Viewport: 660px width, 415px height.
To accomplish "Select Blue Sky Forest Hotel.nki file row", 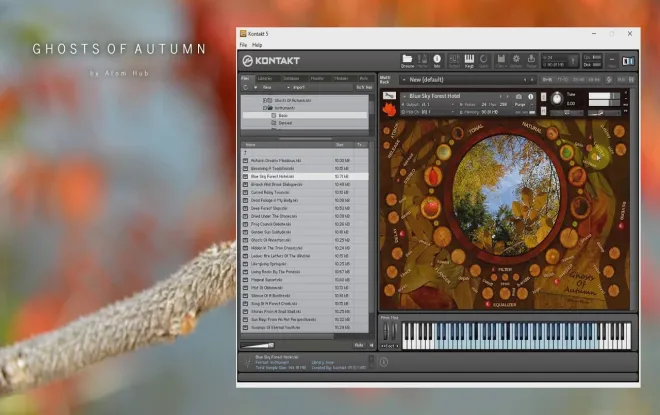I will click(x=305, y=176).
